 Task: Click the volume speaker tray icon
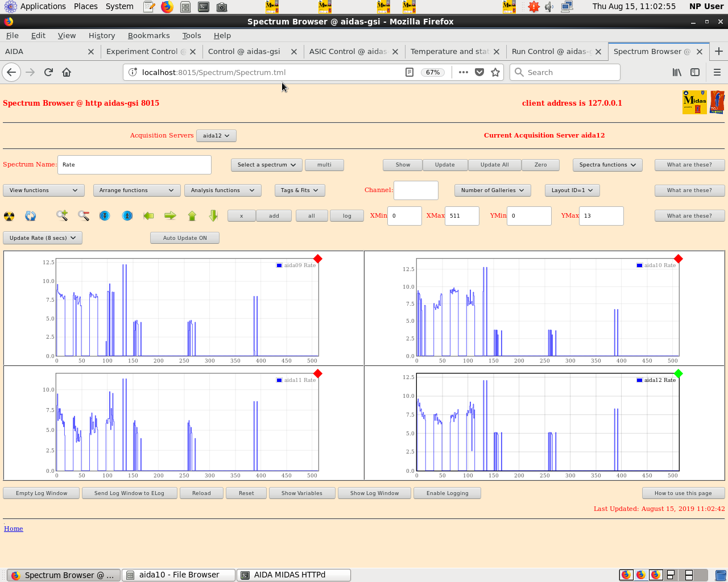click(549, 7)
